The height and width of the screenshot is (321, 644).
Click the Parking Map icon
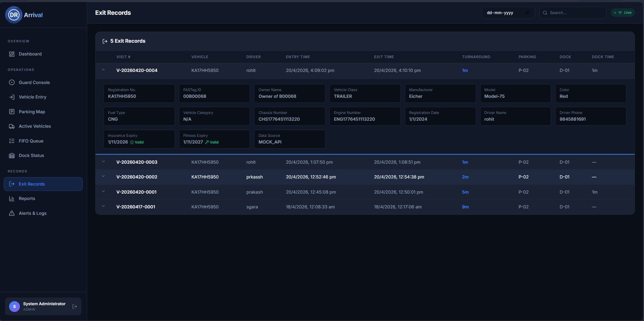tap(12, 112)
